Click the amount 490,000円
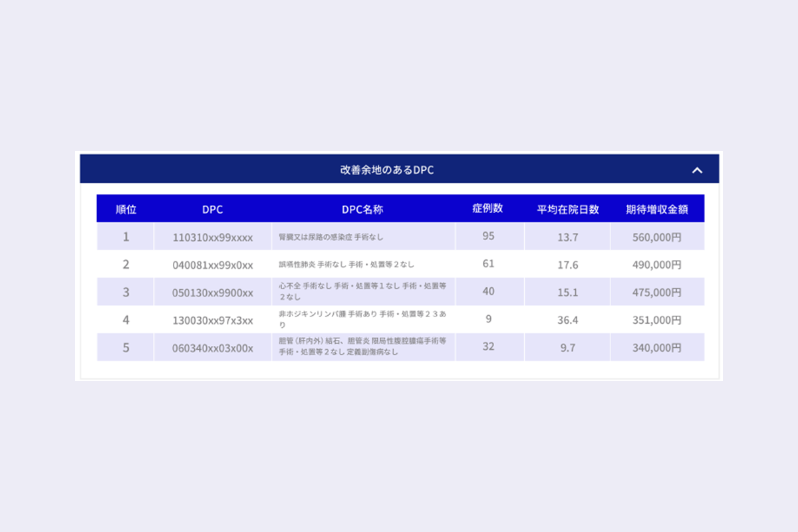The width and height of the screenshot is (798, 532). [x=657, y=265]
